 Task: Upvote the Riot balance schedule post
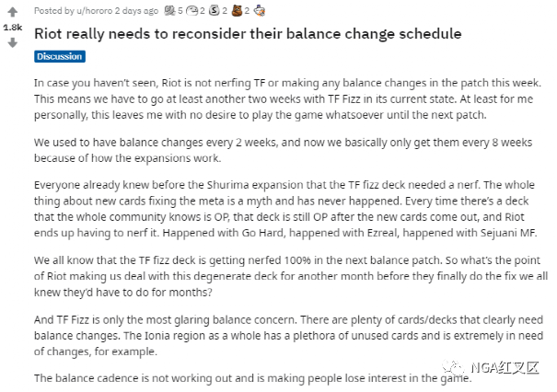click(13, 12)
